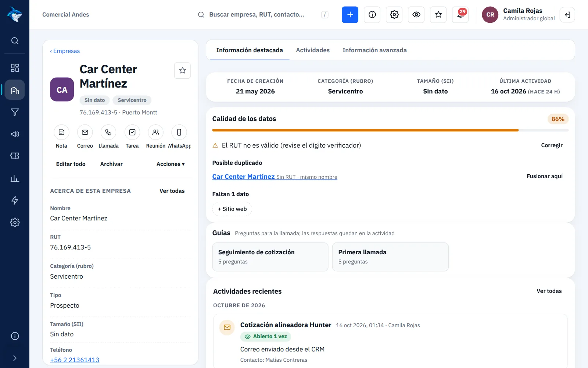The image size is (588, 368).
Task: Click the Llamada phone icon
Action: [x=108, y=132]
